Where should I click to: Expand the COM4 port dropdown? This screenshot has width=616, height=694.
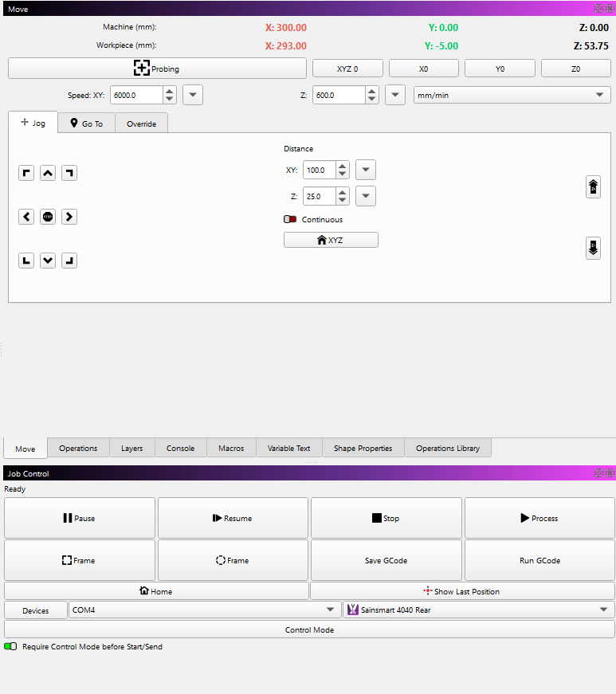[x=204, y=610]
